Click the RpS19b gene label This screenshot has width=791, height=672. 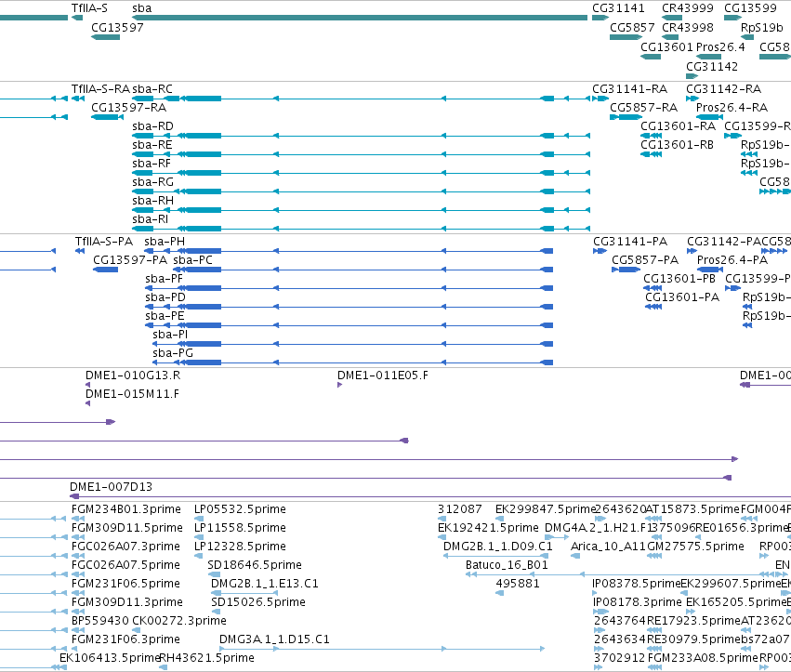tap(762, 27)
